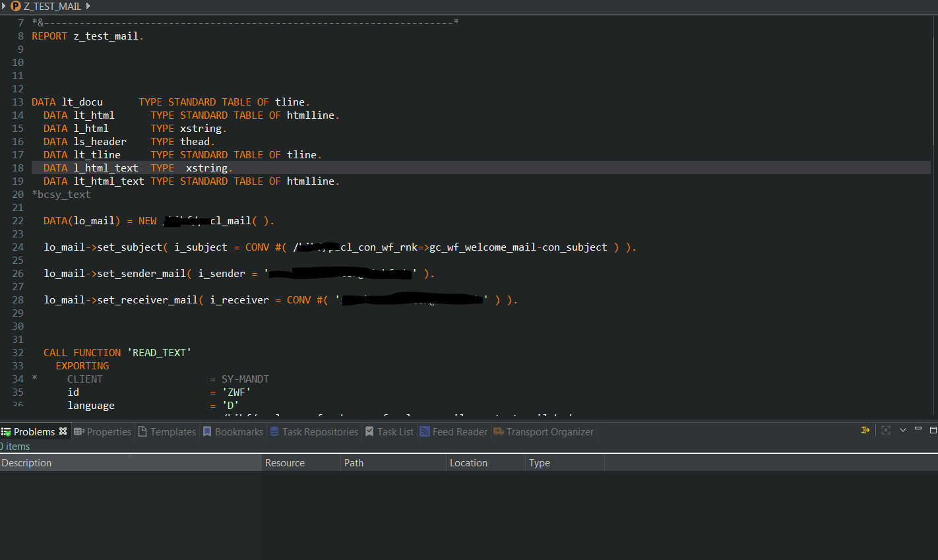The width and height of the screenshot is (938, 560).
Task: Expand breadcrumb arrow after Z_TEST_MAIL
Action: (88, 7)
